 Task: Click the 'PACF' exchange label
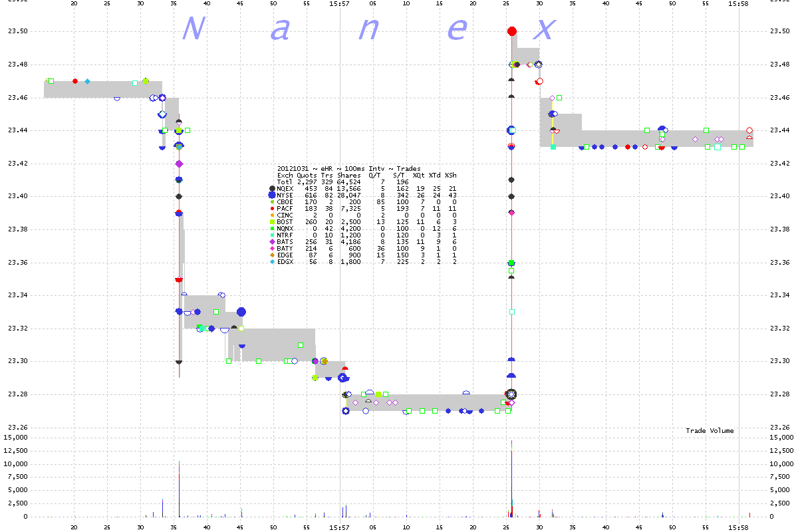[285, 209]
